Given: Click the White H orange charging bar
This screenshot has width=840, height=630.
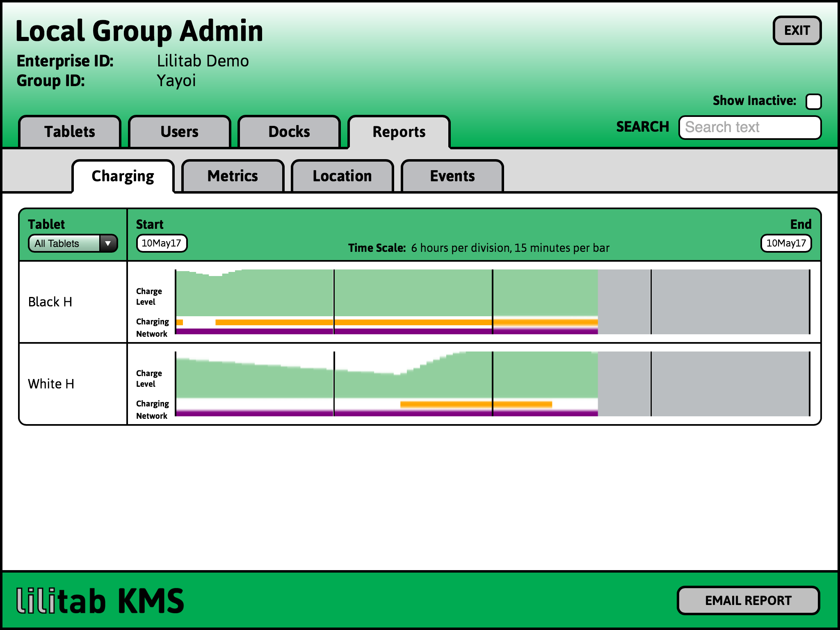Looking at the screenshot, I should [476, 404].
